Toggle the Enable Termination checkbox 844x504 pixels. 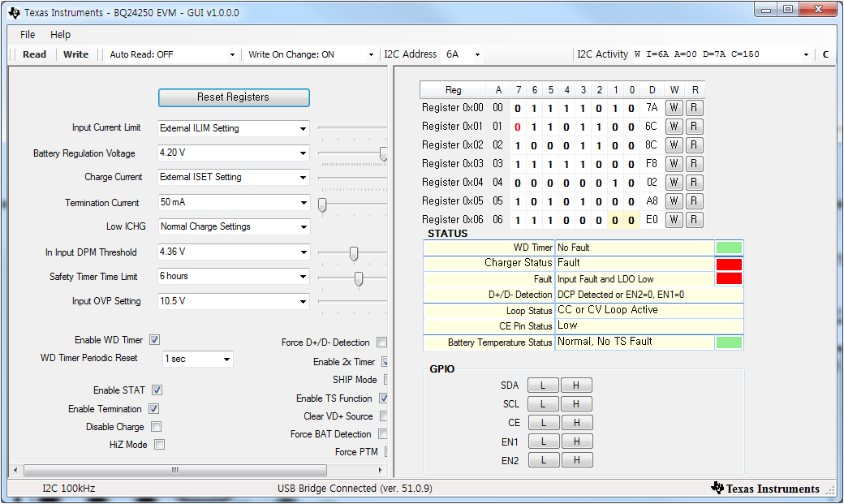[153, 409]
